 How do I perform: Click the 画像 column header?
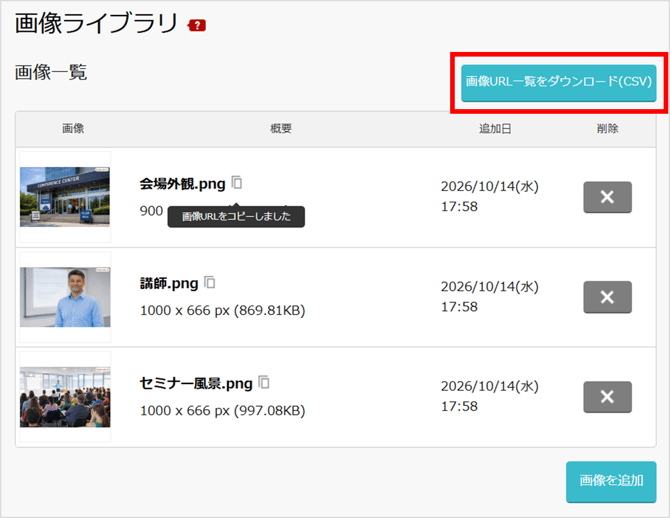73,129
